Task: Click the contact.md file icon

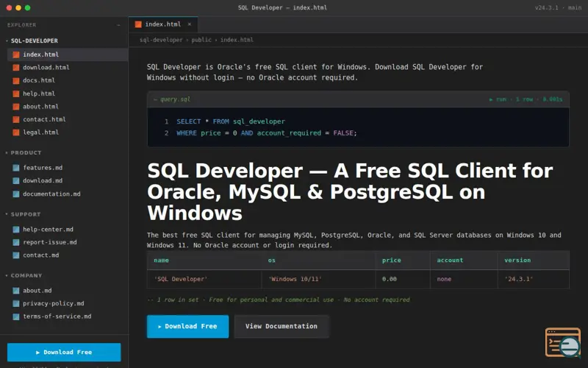Action: click(16, 255)
